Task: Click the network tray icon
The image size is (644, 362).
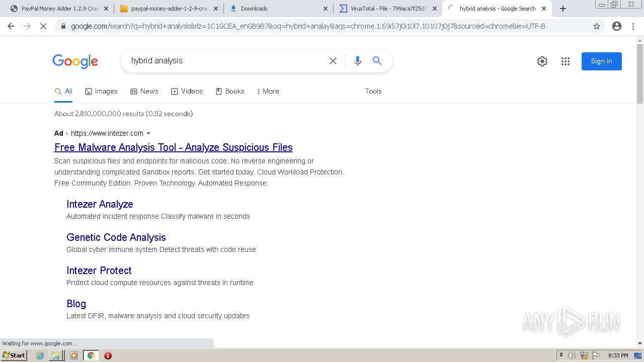Action: [x=584, y=355]
